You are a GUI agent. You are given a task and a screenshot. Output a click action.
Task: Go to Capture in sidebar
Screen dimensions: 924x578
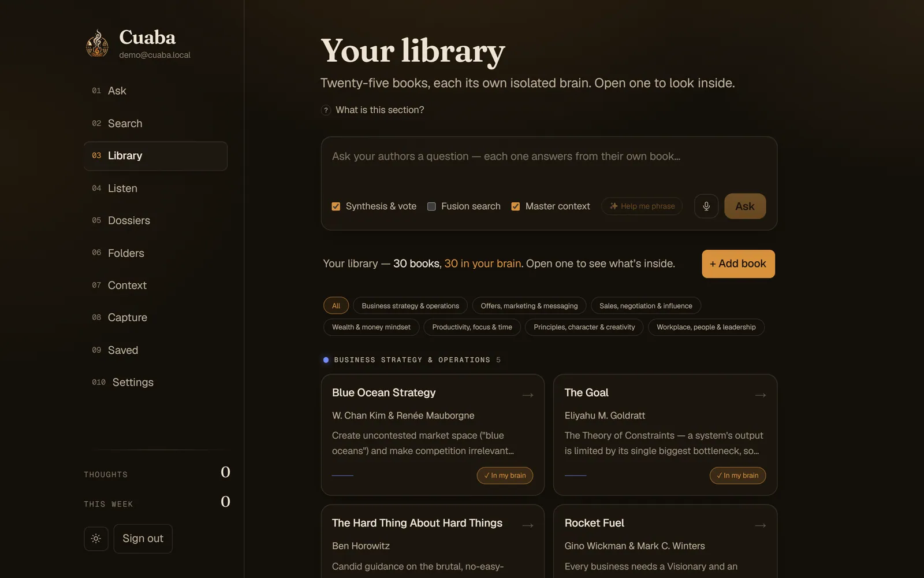pyautogui.click(x=155, y=318)
